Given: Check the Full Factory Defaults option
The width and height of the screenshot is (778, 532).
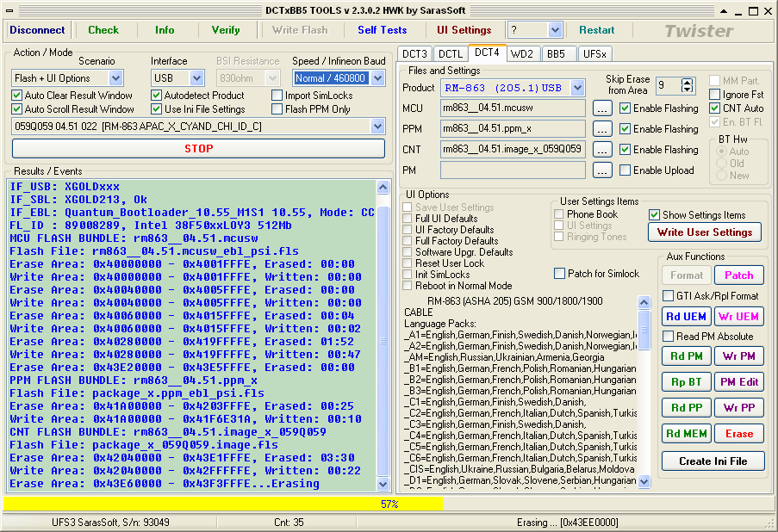Looking at the screenshot, I should point(408,241).
